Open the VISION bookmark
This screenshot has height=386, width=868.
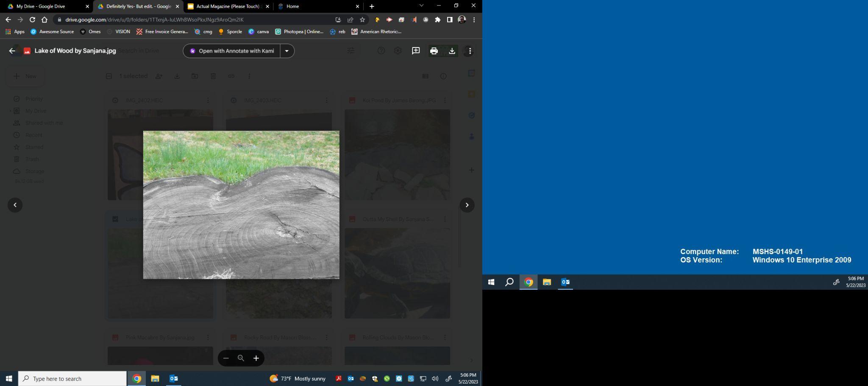118,32
